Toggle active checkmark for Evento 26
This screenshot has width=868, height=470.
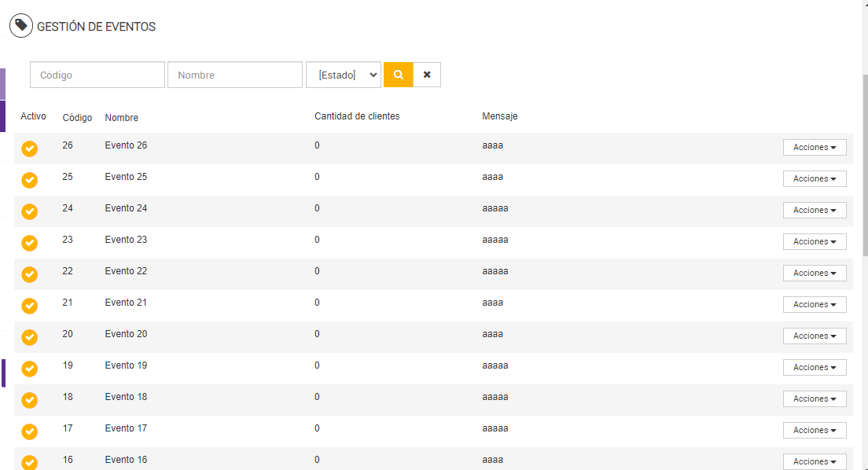tap(29, 149)
